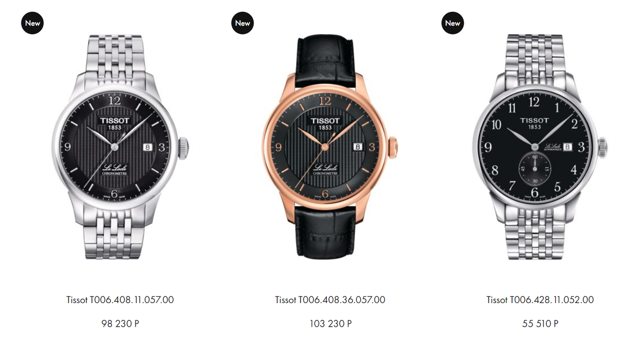Screen dimensions: 644x345
Task: Click the New badge above the steel chronometre watch
Action: [32, 23]
